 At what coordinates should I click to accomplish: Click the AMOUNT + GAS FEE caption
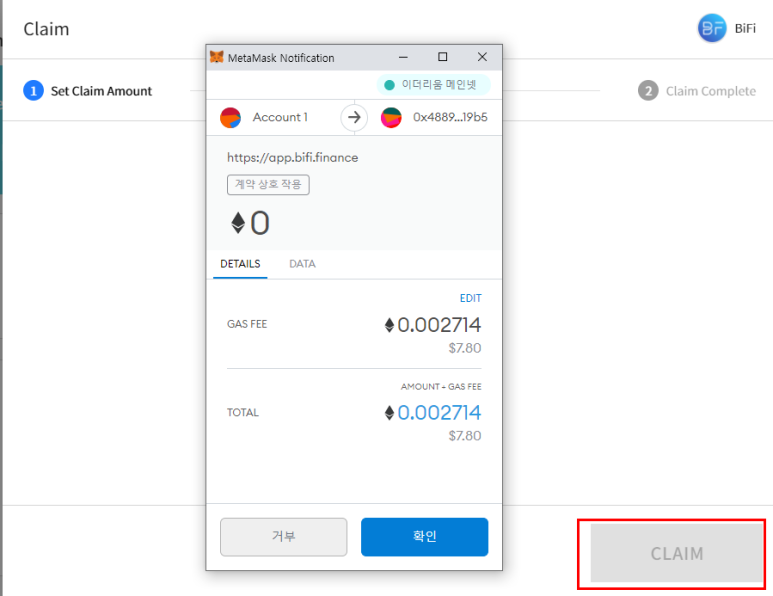click(x=441, y=387)
